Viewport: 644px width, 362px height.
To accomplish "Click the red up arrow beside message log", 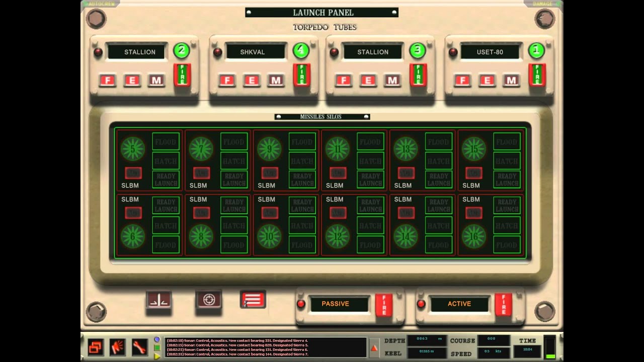I will [374, 348].
